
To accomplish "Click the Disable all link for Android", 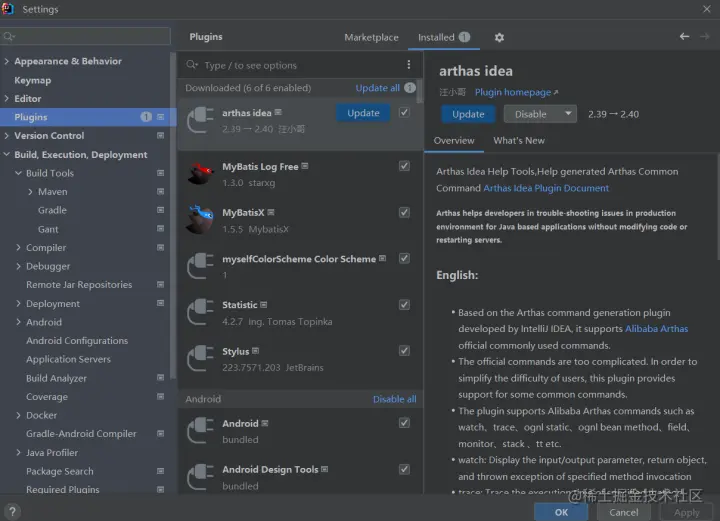I will (394, 399).
